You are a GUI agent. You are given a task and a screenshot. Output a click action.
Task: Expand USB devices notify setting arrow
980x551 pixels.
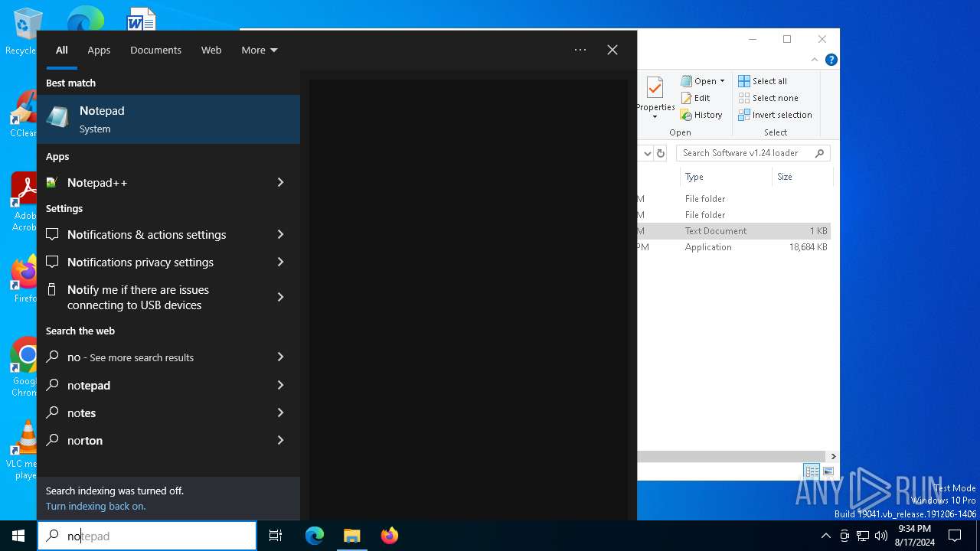[280, 297]
